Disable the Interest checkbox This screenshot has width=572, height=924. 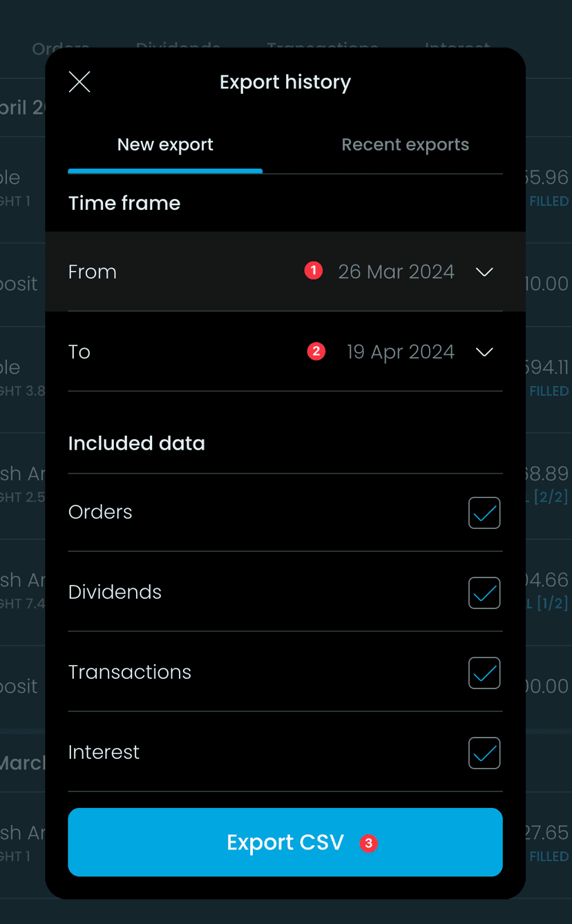tap(484, 753)
